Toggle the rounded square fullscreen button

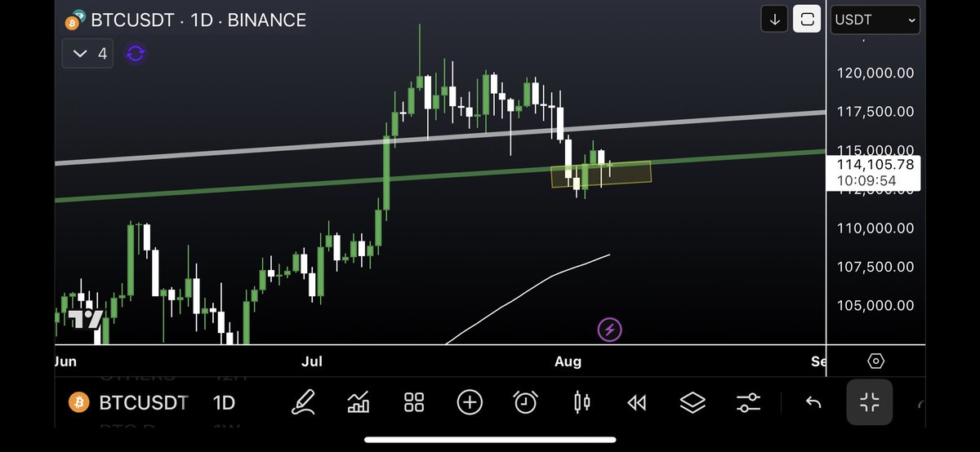(x=807, y=20)
